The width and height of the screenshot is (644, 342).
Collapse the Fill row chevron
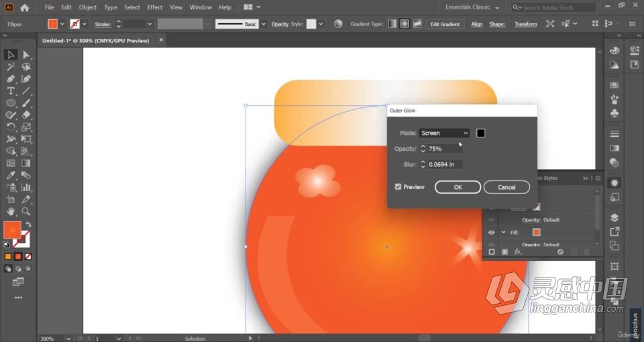[x=504, y=233]
